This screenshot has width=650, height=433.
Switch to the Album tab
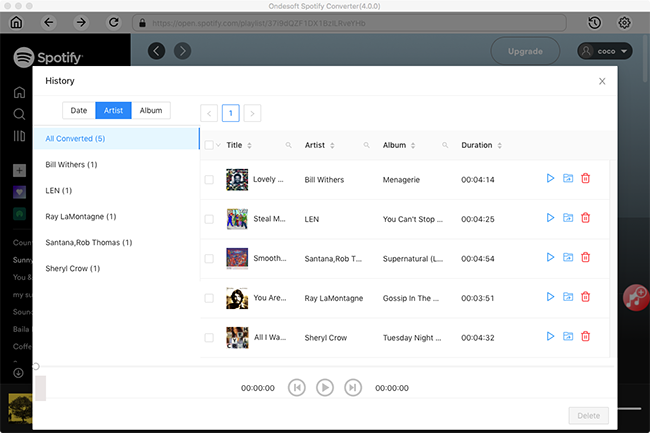pos(151,111)
